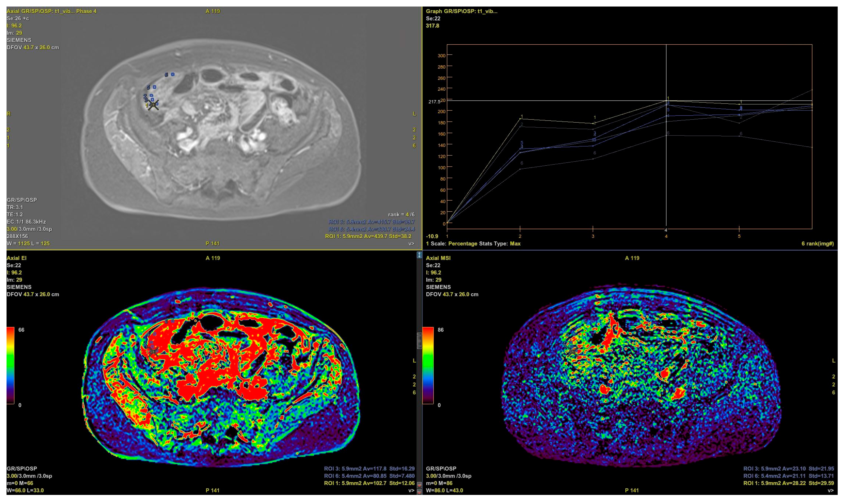The width and height of the screenshot is (844, 504).
Task: Click the up-down arrows icon atop the center scrollbar
Action: (419, 255)
